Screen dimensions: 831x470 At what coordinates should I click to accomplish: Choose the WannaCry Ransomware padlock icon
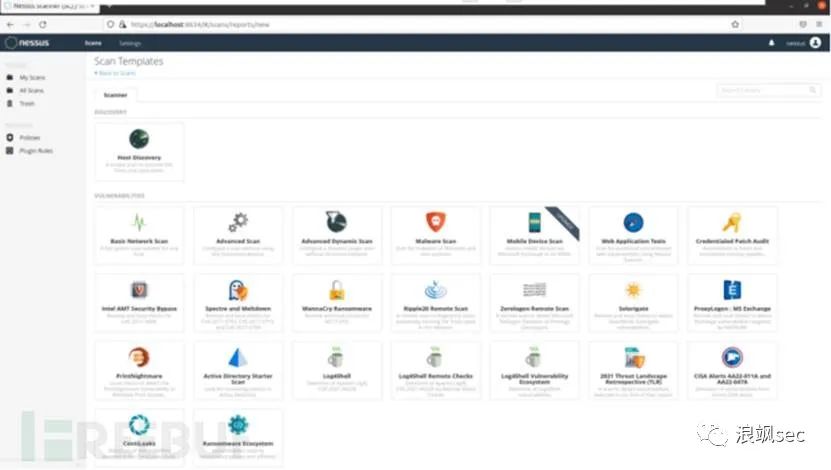[337, 290]
